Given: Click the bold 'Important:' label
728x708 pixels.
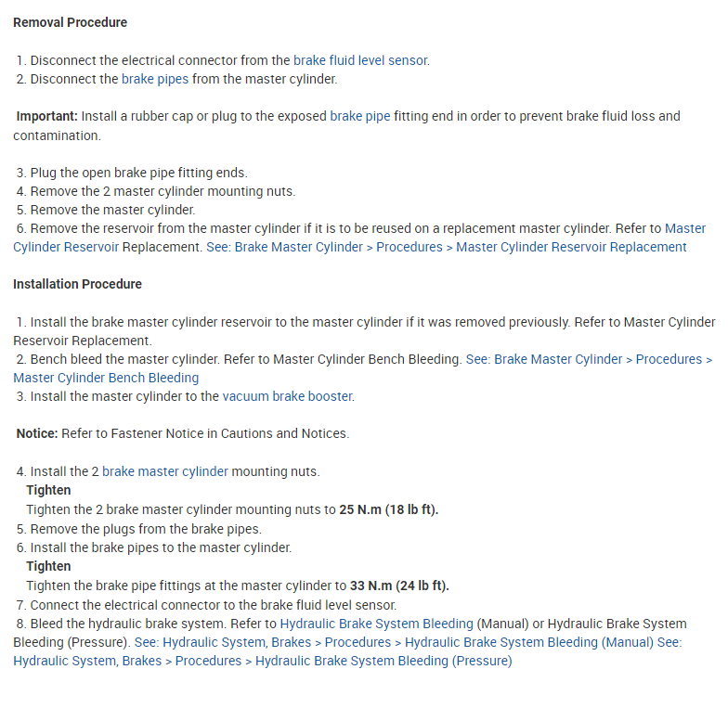Looking at the screenshot, I should 46,116.
